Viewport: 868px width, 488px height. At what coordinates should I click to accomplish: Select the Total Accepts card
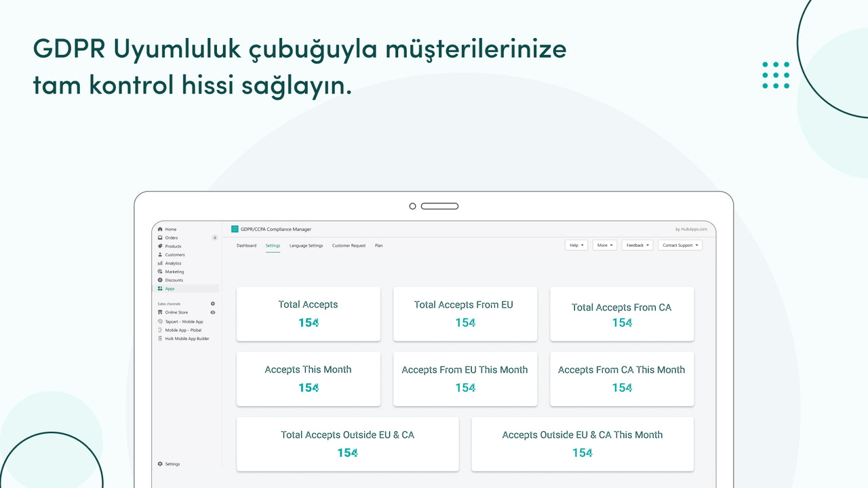(309, 314)
